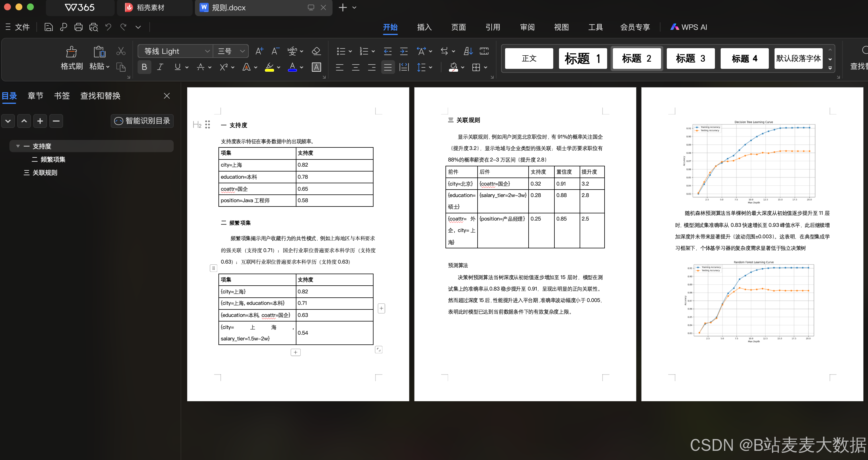Image resolution: width=868 pixels, height=460 pixels.
Task: Apply the 标题 3 style
Action: tap(691, 58)
